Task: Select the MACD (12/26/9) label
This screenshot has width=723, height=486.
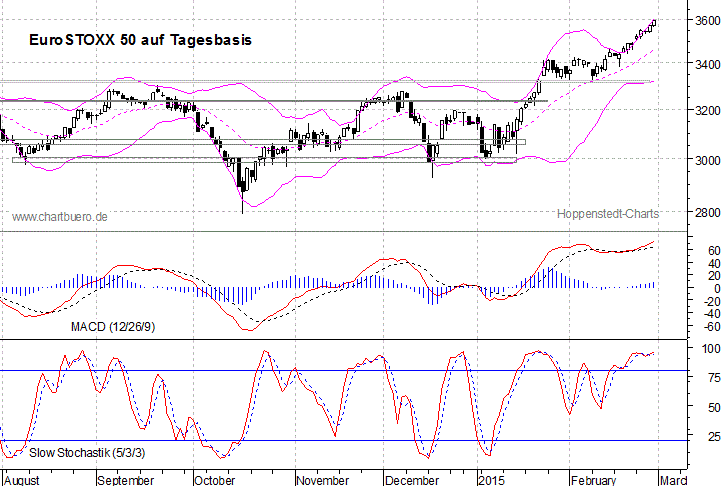Action: [113, 327]
